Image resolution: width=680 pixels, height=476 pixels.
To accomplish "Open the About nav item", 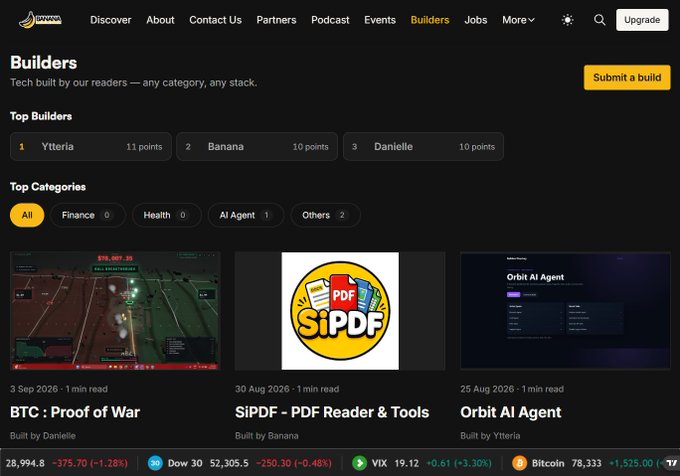I will tap(160, 20).
